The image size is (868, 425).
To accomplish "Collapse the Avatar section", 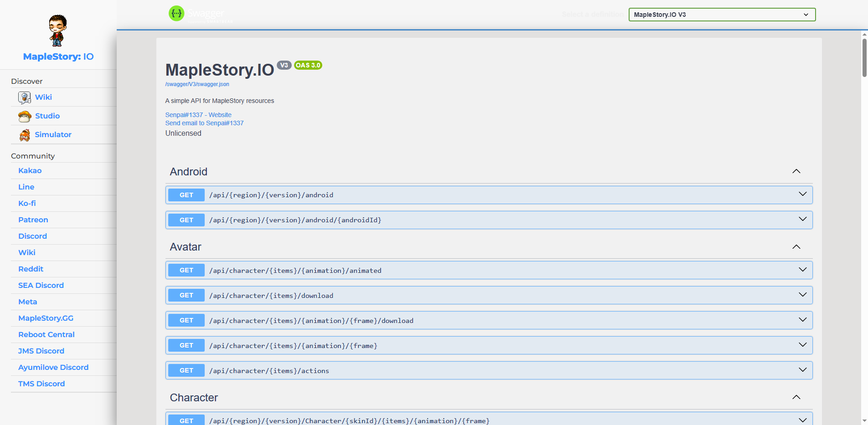I will [x=796, y=246].
